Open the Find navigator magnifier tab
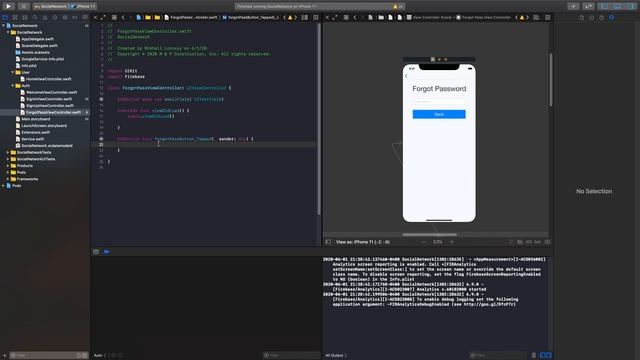Image resolution: width=640 pixels, height=360 pixels. pyautogui.click(x=35, y=18)
